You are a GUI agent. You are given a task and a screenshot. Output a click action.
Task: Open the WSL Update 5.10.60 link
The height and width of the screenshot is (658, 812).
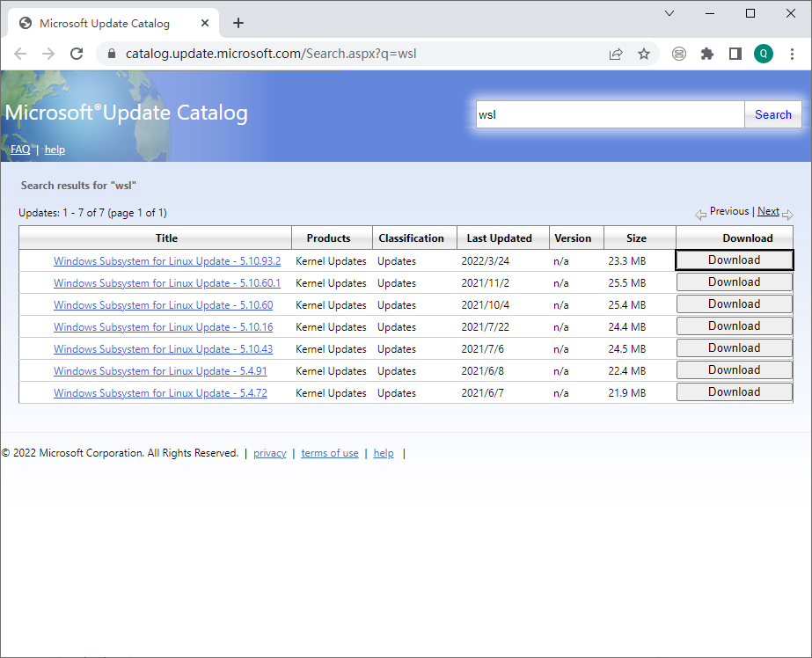tap(163, 305)
